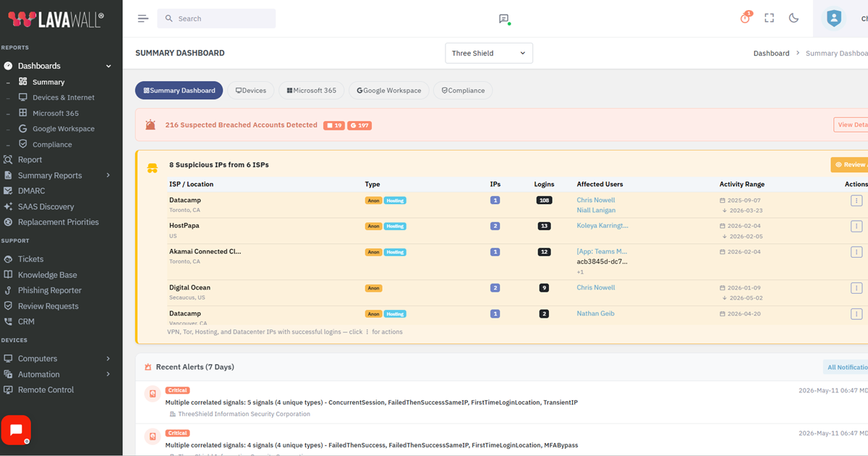This screenshot has width=868, height=456.
Task: Click the hamburger menu icon
Action: coord(142,19)
